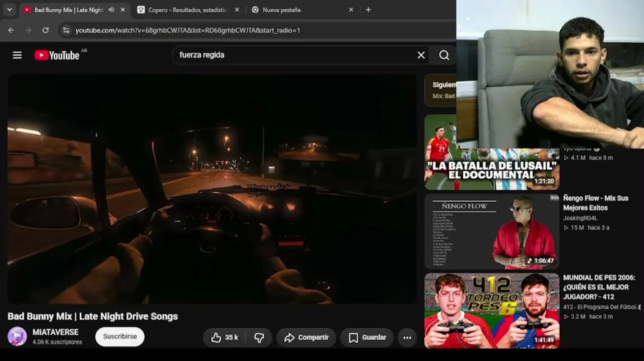The image size is (644, 361).
Task: Reload the page
Action: pos(46,30)
